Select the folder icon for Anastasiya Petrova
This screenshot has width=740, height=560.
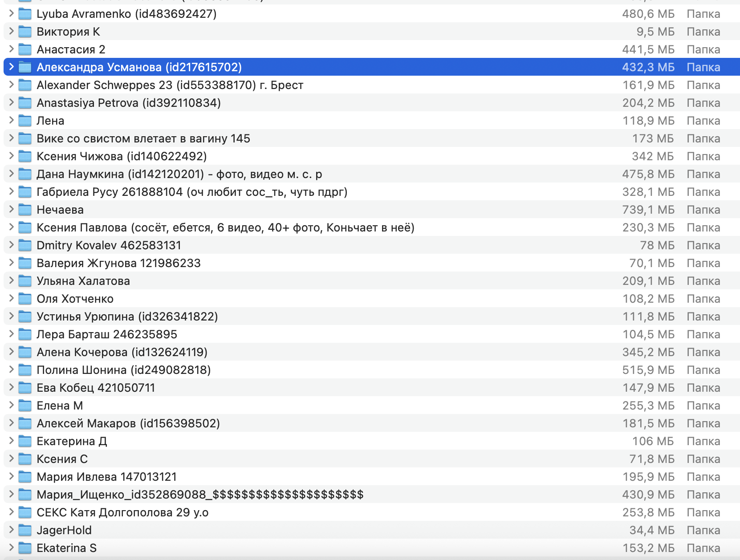tap(25, 103)
